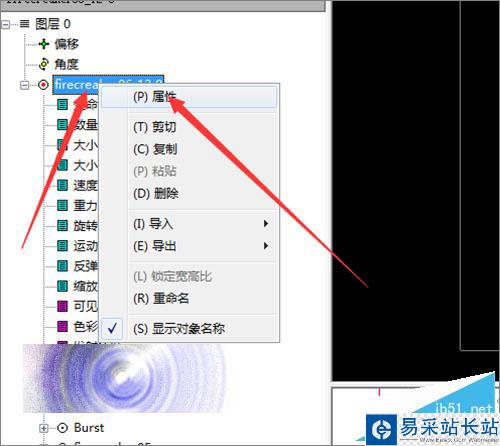This screenshot has width=500, height=446.
Task: Click the purple property icon beside 可见
Action: click(x=62, y=306)
